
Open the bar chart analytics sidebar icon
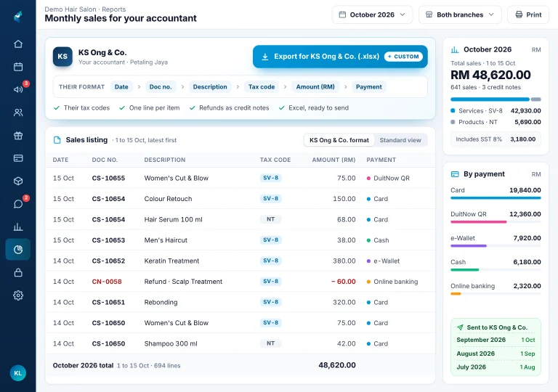click(18, 227)
